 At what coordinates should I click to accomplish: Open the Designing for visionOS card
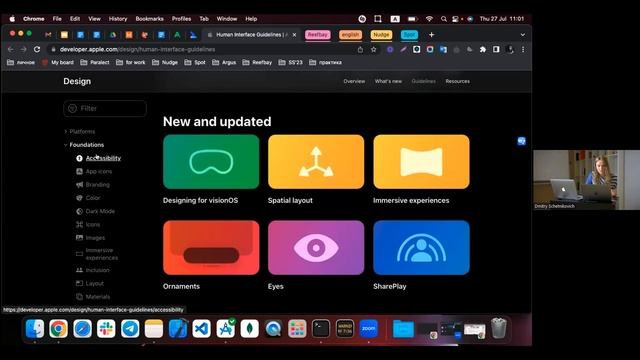211,162
